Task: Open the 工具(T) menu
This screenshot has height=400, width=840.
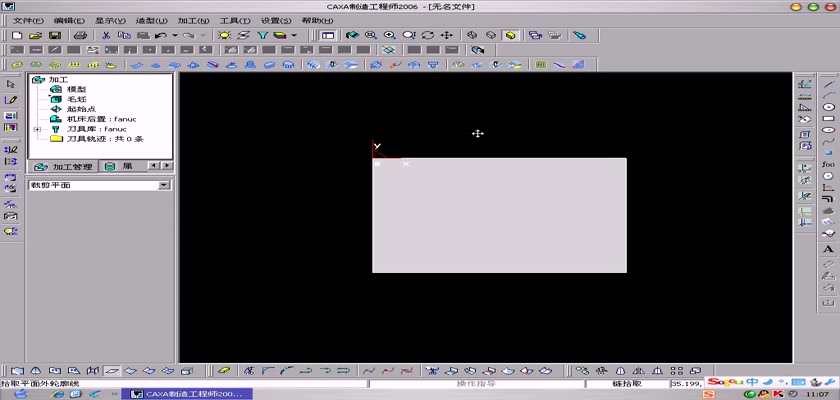Action: click(x=235, y=21)
